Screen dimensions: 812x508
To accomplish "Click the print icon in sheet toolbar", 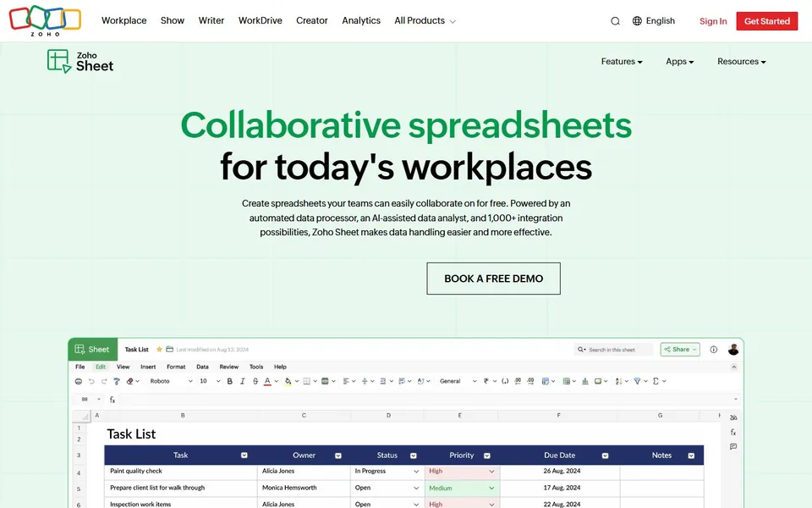I will tap(79, 381).
